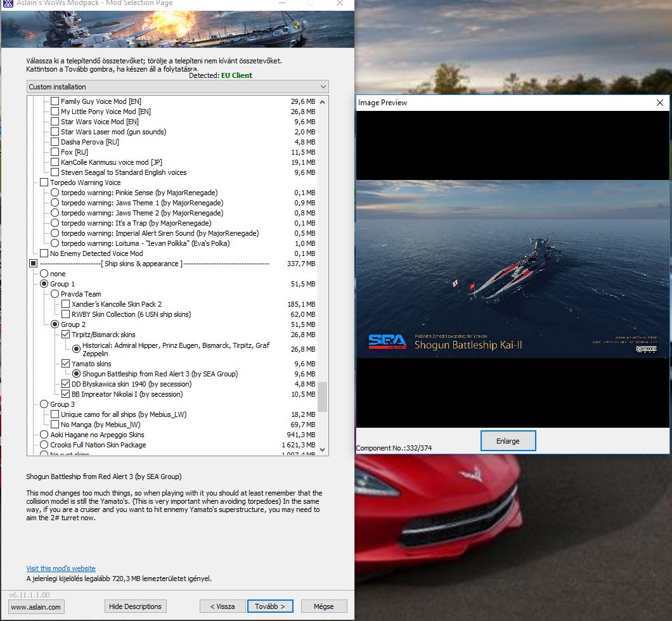
Task: Open the Visit this mod's website link
Action: click(x=61, y=568)
